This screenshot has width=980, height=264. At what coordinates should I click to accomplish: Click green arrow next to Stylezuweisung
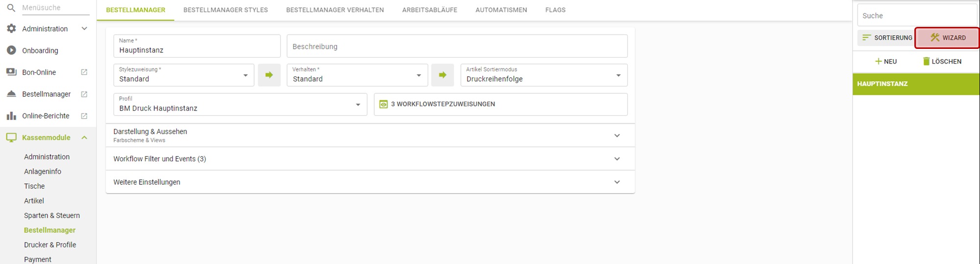coord(269,75)
